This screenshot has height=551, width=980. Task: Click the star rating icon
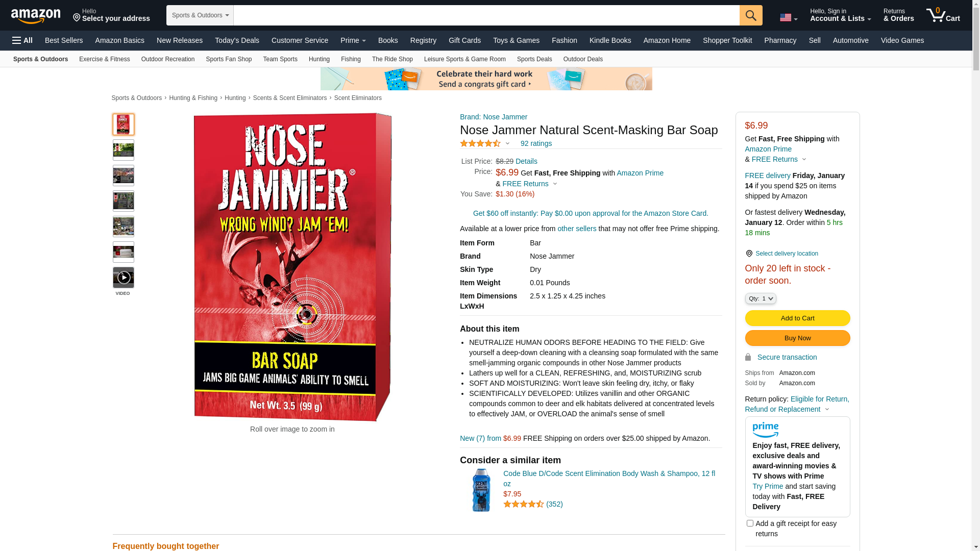(480, 144)
